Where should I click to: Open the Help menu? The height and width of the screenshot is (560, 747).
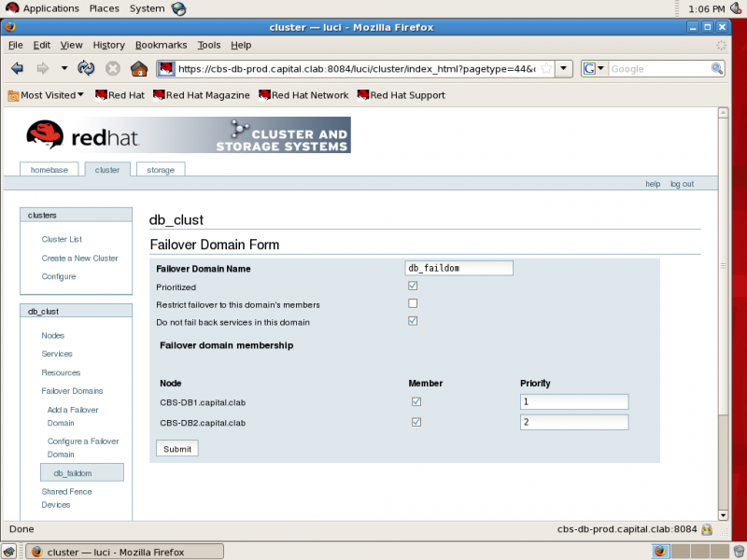click(x=241, y=45)
